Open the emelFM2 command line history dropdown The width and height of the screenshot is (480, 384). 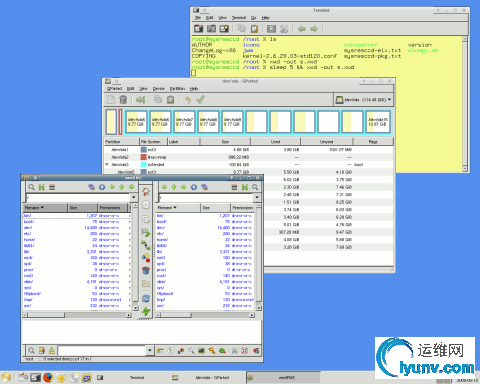click(x=150, y=350)
